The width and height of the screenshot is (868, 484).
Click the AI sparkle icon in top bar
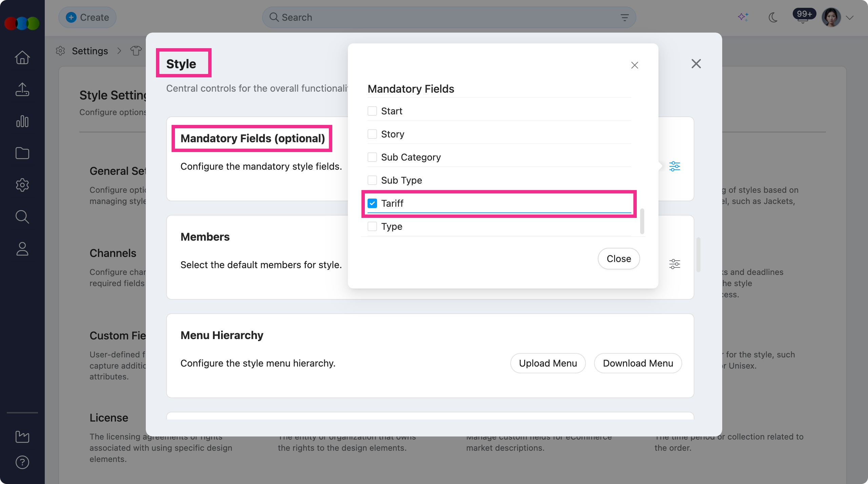(743, 17)
